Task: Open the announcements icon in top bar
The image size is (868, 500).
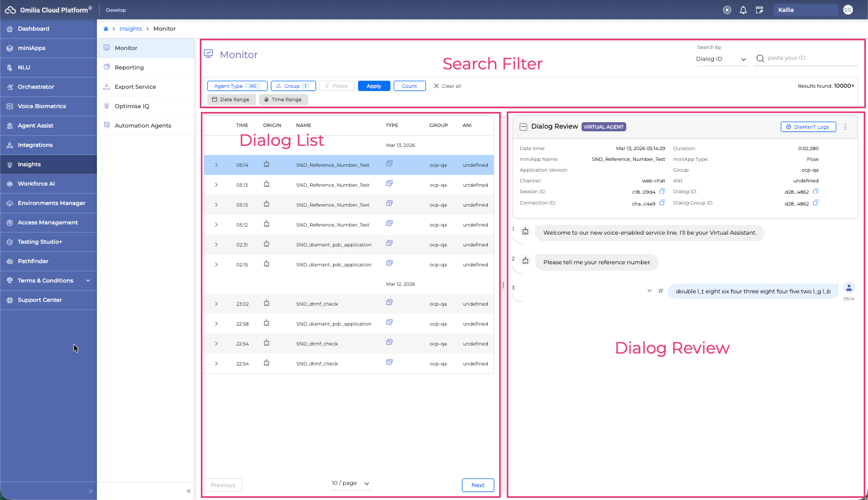Action: (759, 10)
